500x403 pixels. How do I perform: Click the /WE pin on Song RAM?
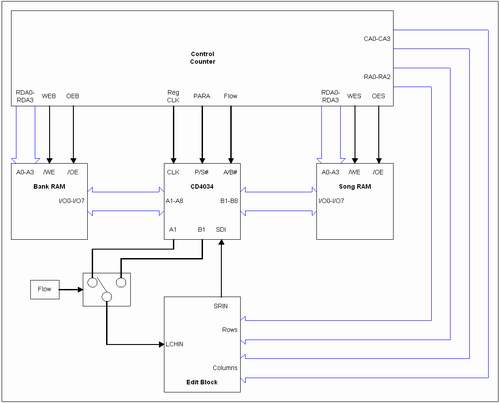pos(354,172)
